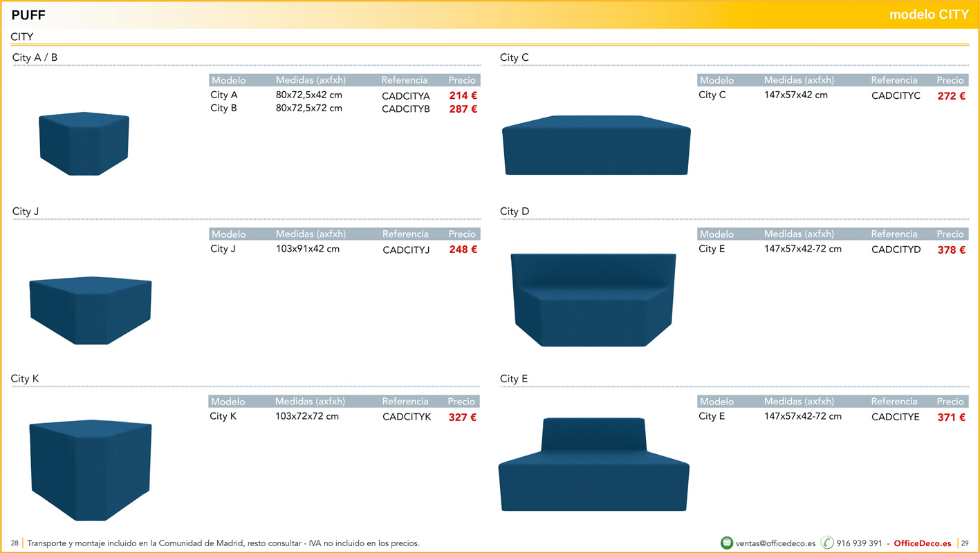This screenshot has width=980, height=553.
Task: Open the OfficeDeco.es website link
Action: click(x=922, y=543)
